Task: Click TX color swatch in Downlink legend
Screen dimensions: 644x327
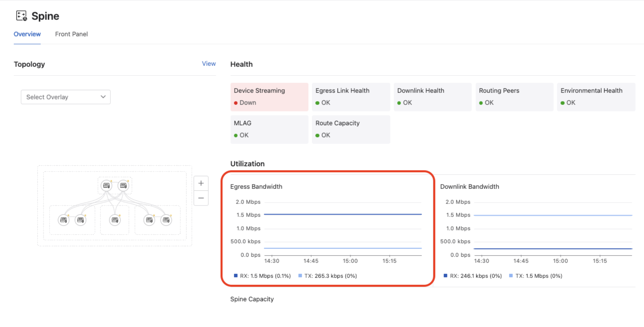Action: tap(511, 276)
